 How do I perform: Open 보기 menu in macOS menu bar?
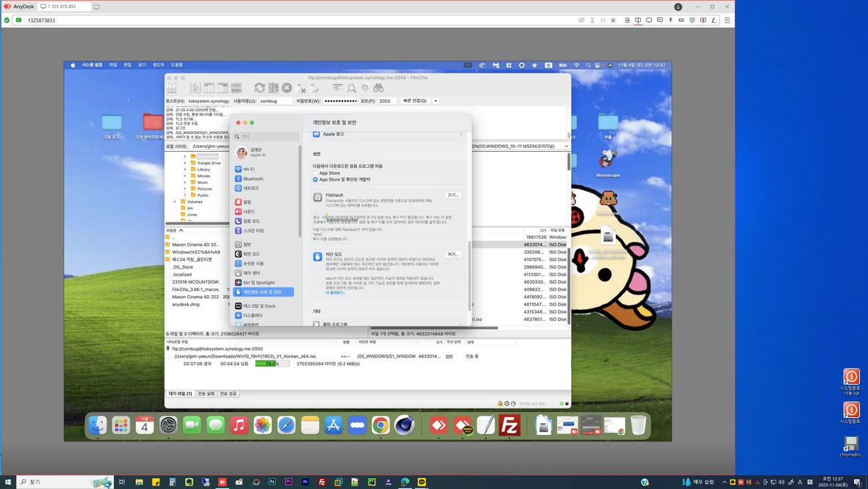(142, 65)
